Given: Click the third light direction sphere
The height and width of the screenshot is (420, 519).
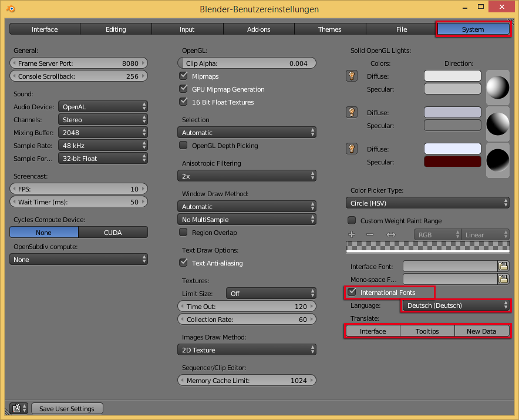Looking at the screenshot, I should pos(498,160).
